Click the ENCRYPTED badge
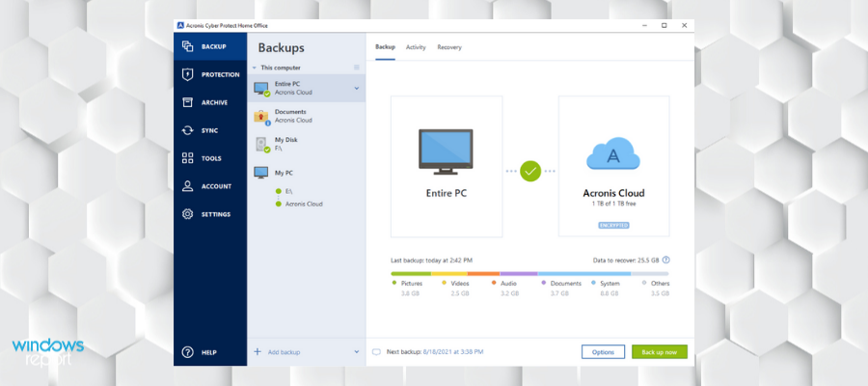This screenshot has height=386, width=868. [613, 226]
